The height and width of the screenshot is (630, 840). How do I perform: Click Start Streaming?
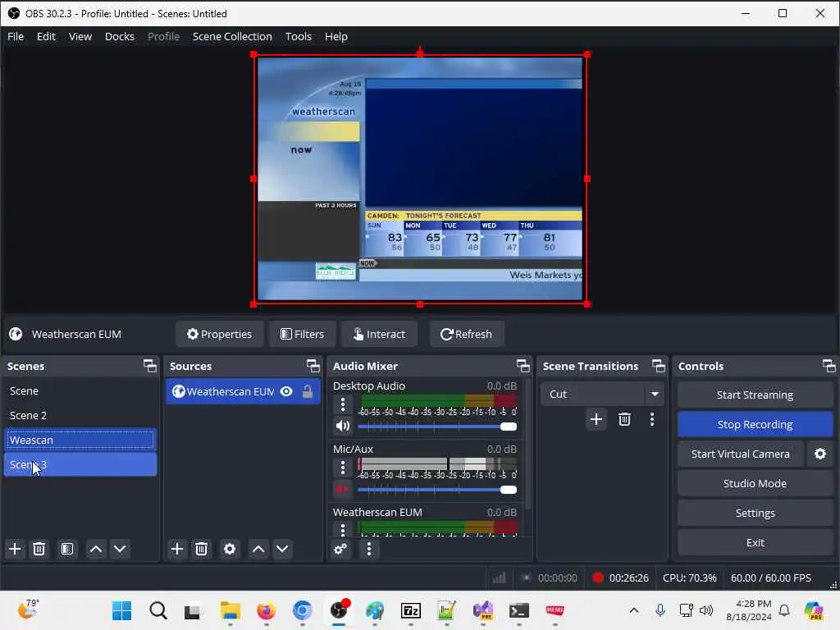[x=755, y=395]
